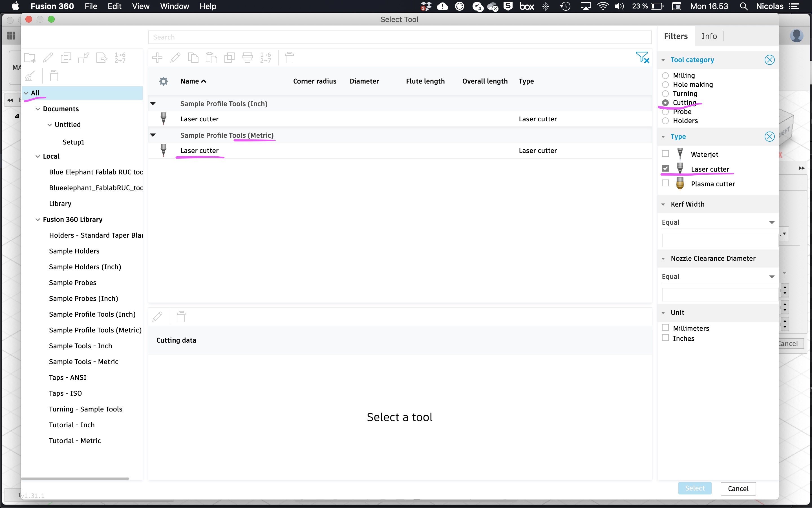Collapse the Unit filter section
The height and width of the screenshot is (508, 812).
tap(663, 313)
